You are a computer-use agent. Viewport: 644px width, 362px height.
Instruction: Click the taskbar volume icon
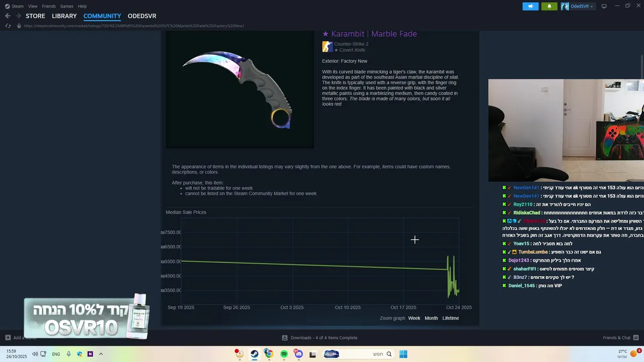35,354
